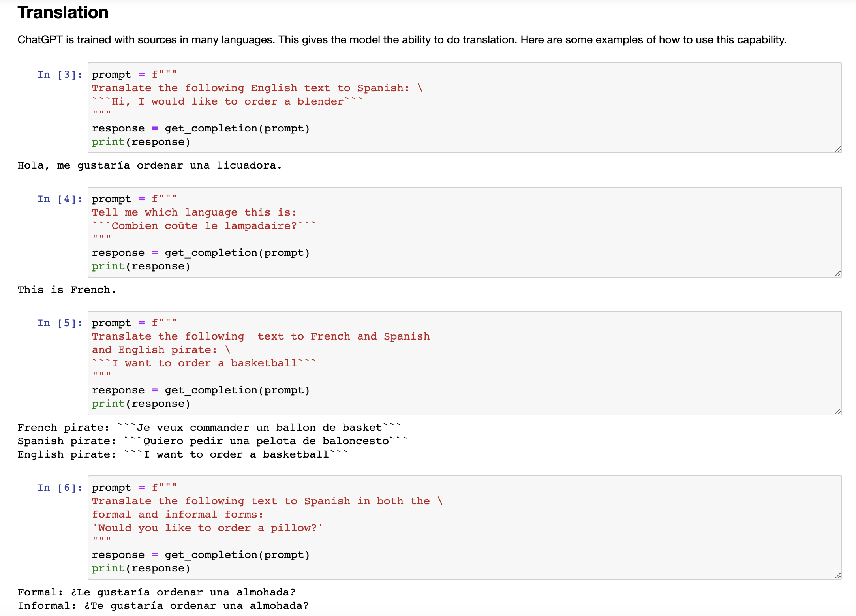Click the resize handle of cell In [6]
The width and height of the screenshot is (856, 616).
click(x=838, y=575)
